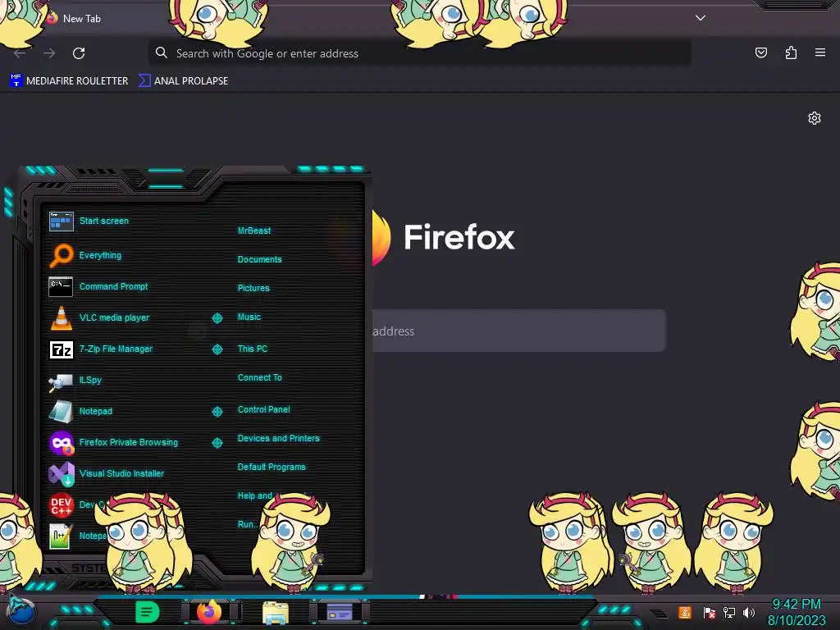The width and height of the screenshot is (840, 630).
Task: Open the list all tabs dropdown
Action: point(701,18)
